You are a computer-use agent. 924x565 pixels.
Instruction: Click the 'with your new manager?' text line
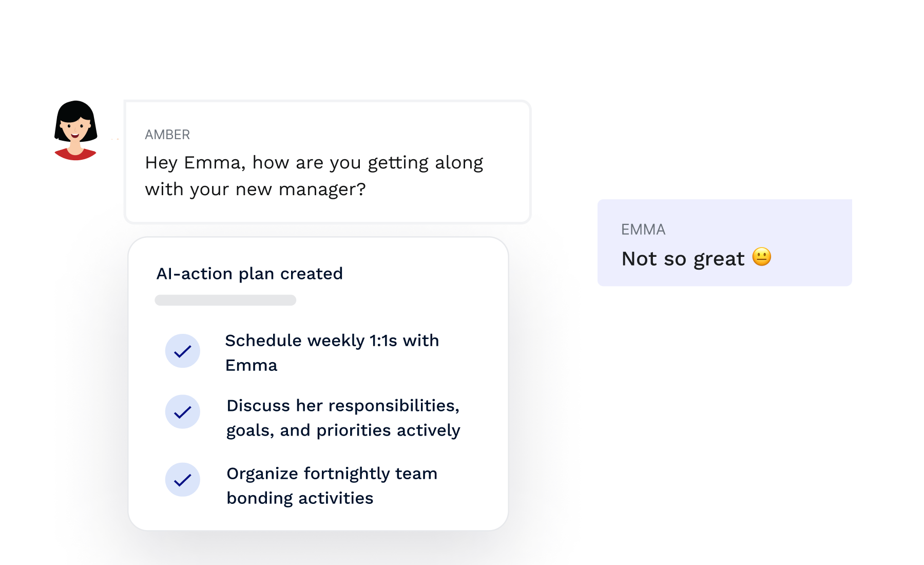tap(256, 190)
